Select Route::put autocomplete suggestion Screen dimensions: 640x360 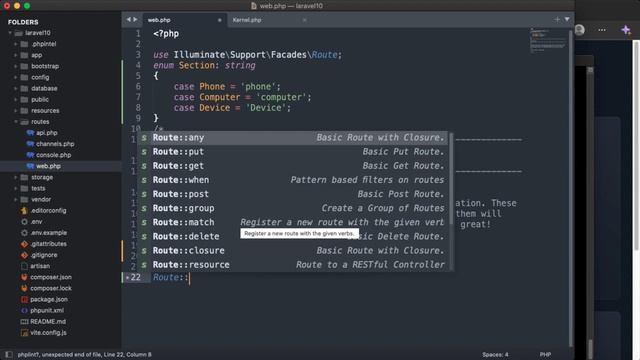coord(293,152)
